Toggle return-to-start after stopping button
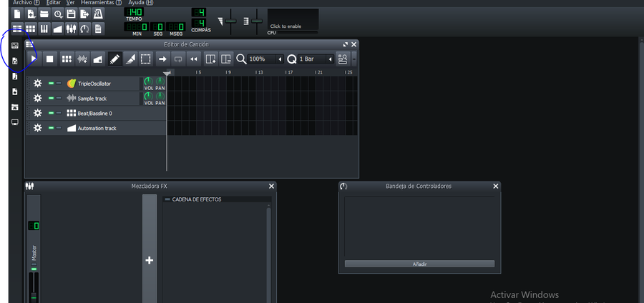Image resolution: width=644 pixels, height=303 pixels. coord(193,59)
